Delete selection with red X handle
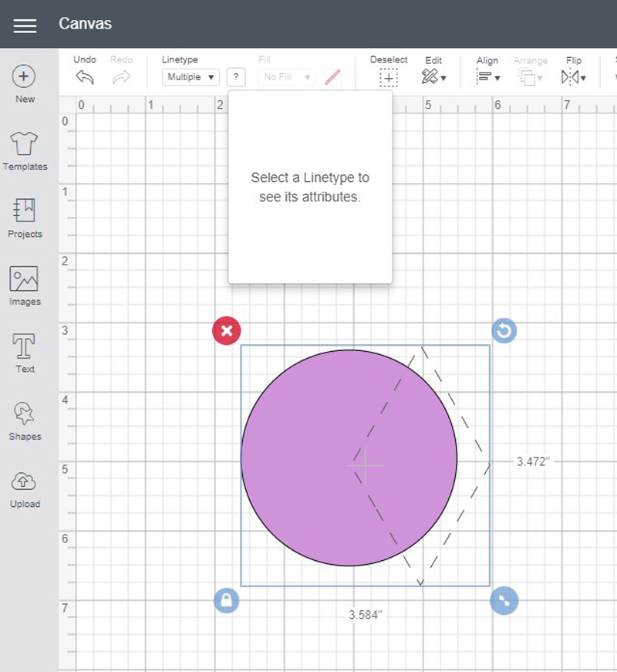This screenshot has width=617, height=672. (x=227, y=331)
